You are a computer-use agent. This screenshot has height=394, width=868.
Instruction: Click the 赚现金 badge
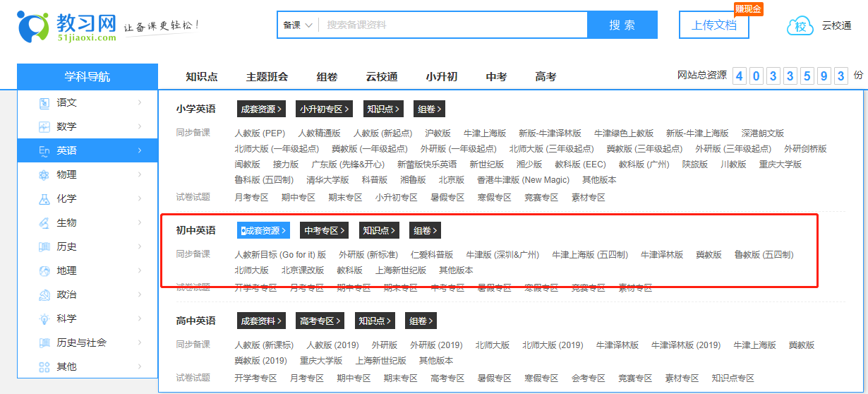tap(748, 9)
